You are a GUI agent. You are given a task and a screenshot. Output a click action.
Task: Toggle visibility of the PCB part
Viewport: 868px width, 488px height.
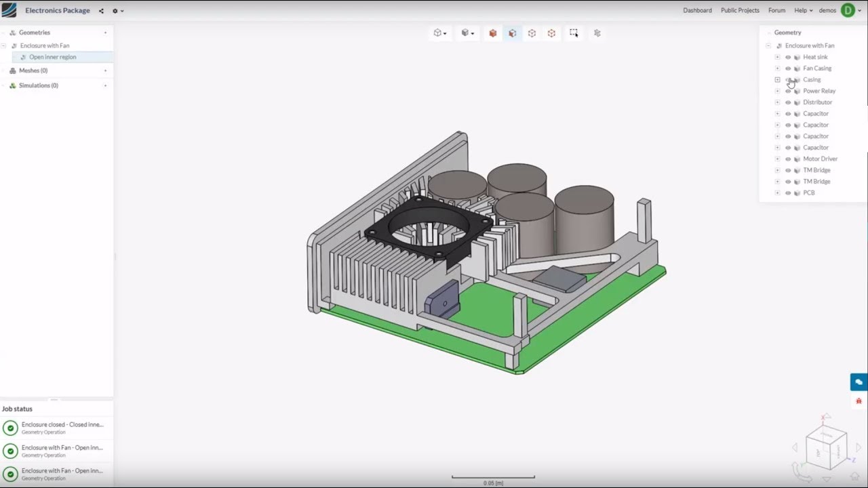788,193
